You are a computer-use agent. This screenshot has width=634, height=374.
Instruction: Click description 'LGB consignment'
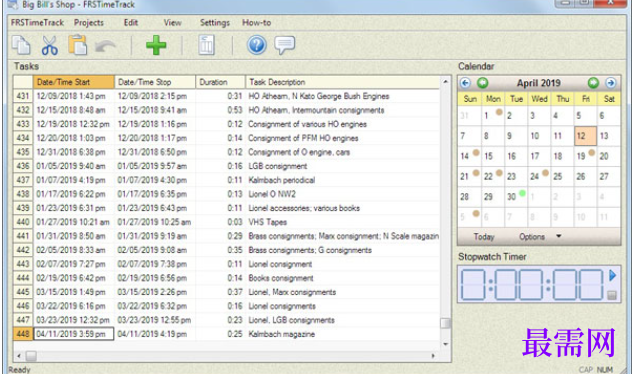click(277, 166)
